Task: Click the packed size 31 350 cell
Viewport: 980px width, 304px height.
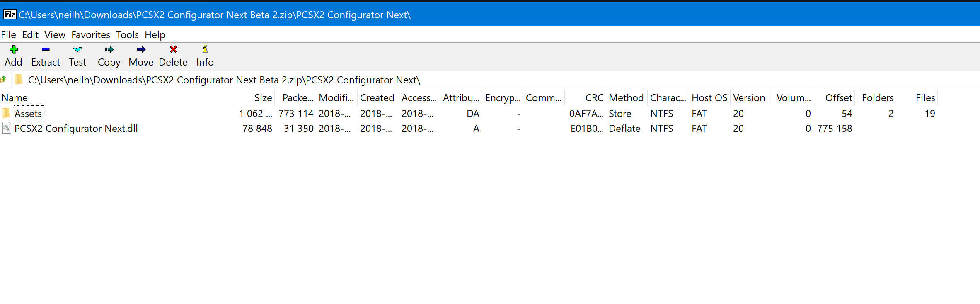Action: [298, 129]
